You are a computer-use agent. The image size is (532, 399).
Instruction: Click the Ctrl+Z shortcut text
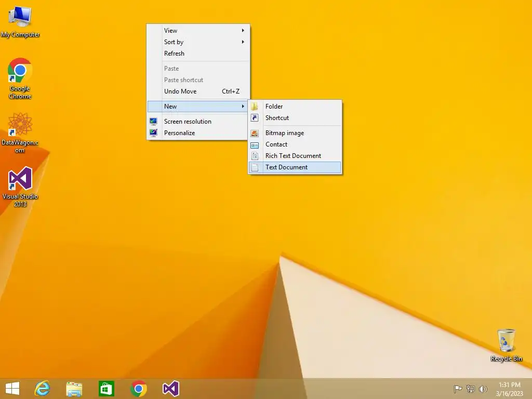pos(231,91)
